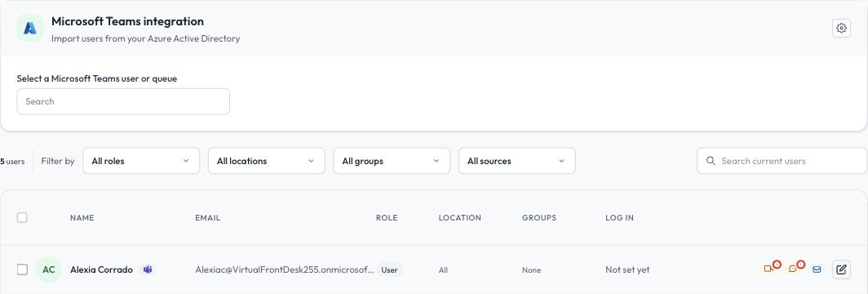The width and height of the screenshot is (868, 294).
Task: Open the All sources filter dropdown
Action: coord(516,161)
